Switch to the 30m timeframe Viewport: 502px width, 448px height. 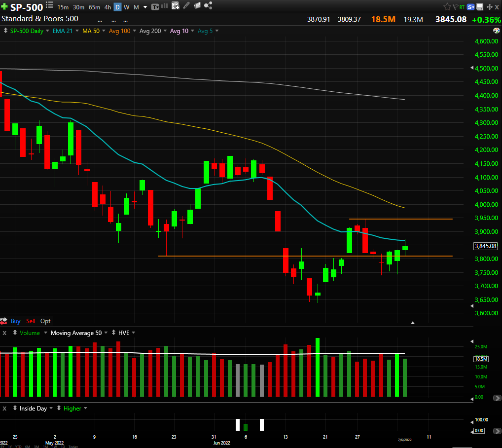tap(79, 7)
